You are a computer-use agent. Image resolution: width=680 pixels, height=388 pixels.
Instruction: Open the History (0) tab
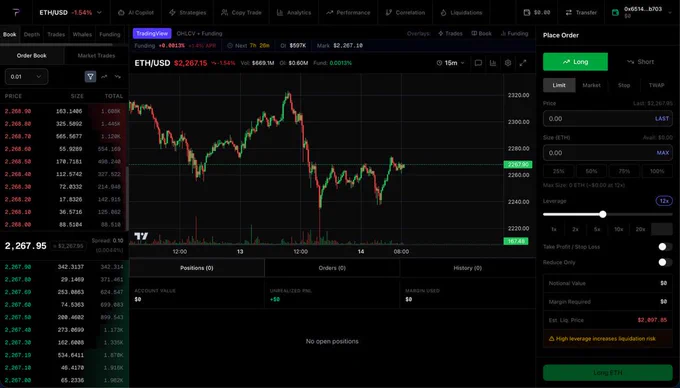tap(468, 268)
